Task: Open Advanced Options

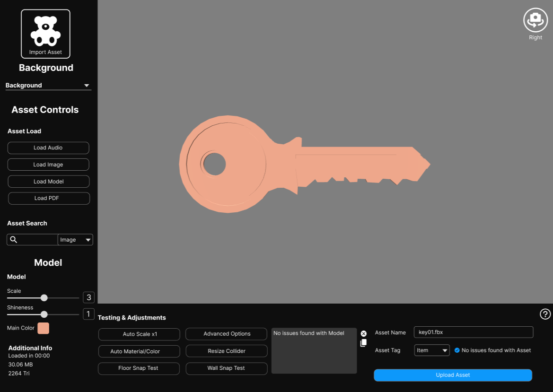Action: 227,334
